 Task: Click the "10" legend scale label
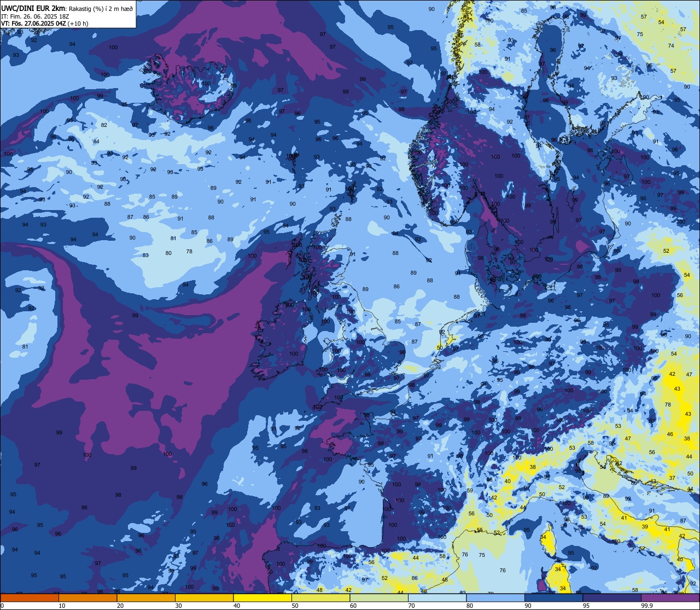[62, 606]
